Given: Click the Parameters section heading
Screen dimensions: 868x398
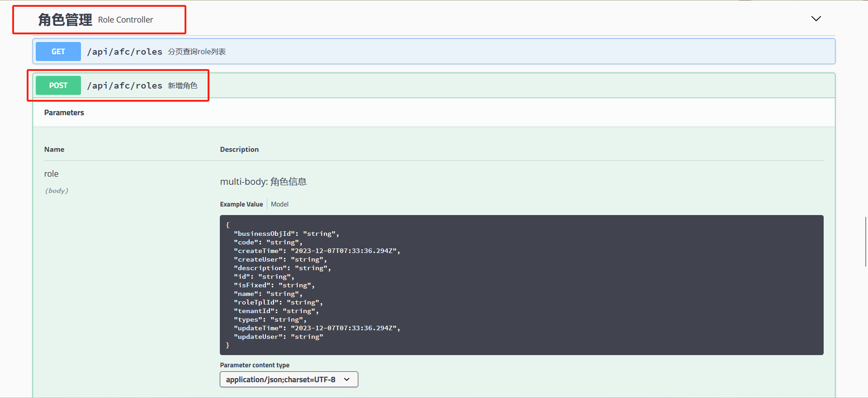Looking at the screenshot, I should 64,112.
